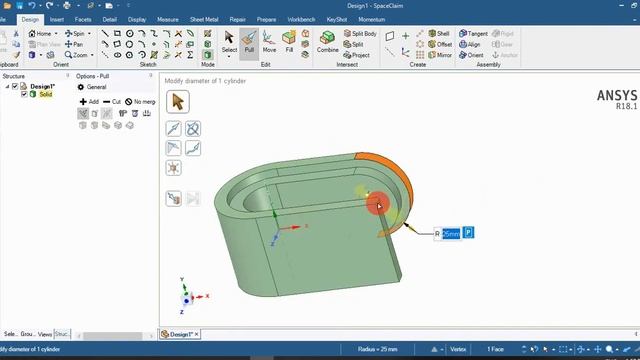The image size is (640, 360).
Task: Select the Line sketch tool
Action: click(105, 33)
